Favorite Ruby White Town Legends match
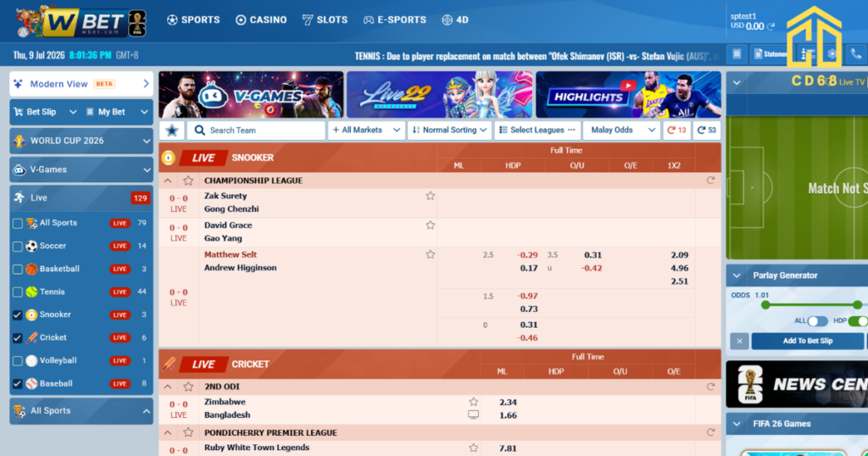The height and width of the screenshot is (456, 868). pyautogui.click(x=473, y=448)
